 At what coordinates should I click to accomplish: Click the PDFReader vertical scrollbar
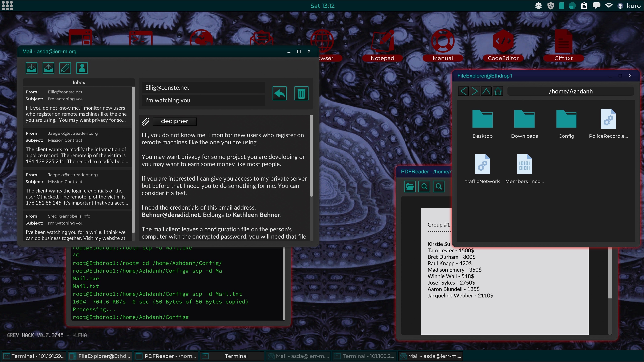[610, 273]
